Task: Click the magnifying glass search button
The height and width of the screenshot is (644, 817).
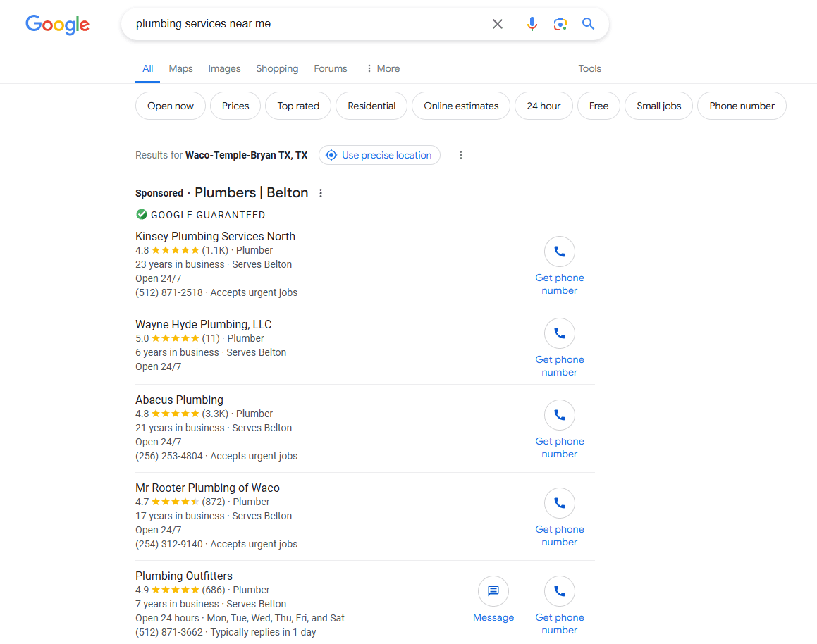Action: [589, 24]
